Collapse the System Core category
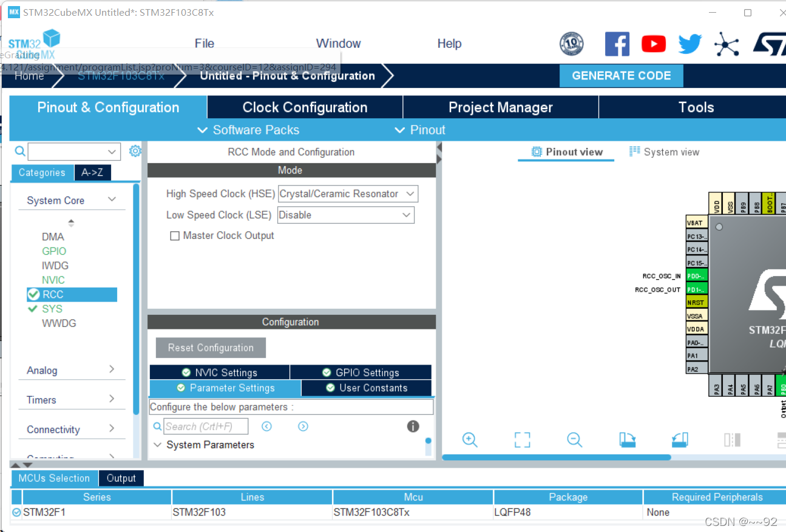 (x=112, y=200)
